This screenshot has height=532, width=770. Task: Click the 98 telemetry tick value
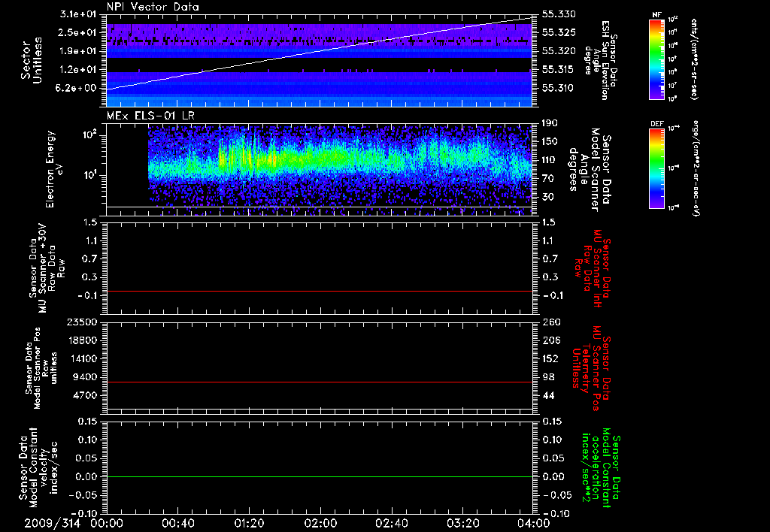[x=547, y=377]
